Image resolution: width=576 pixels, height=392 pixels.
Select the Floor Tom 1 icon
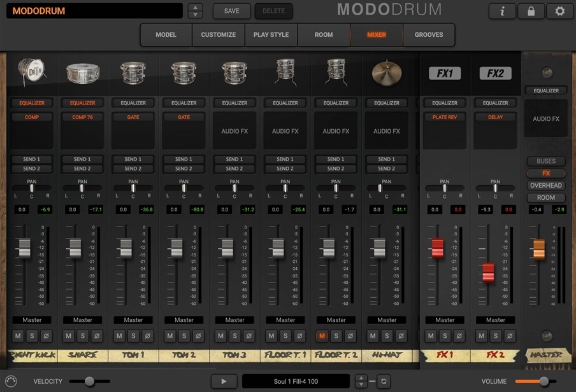[x=285, y=73]
